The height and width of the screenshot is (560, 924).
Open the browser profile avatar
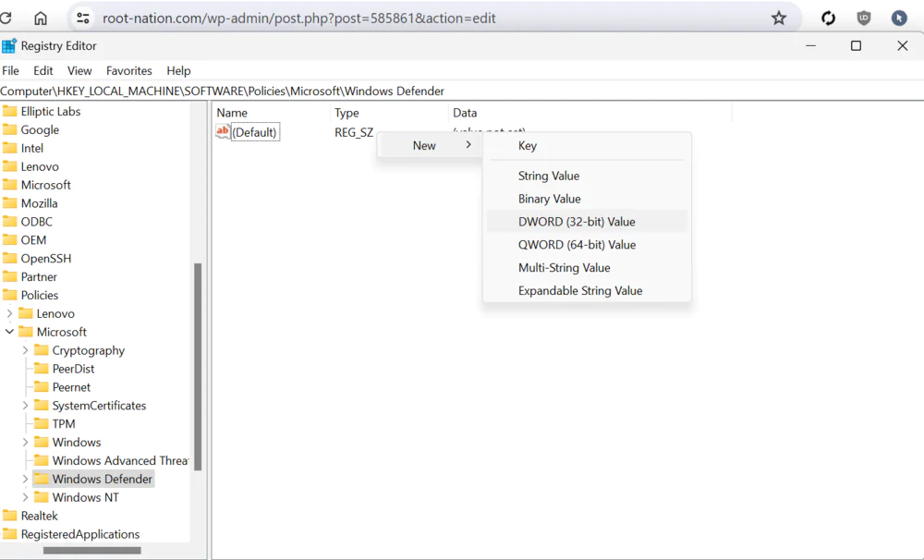(899, 18)
